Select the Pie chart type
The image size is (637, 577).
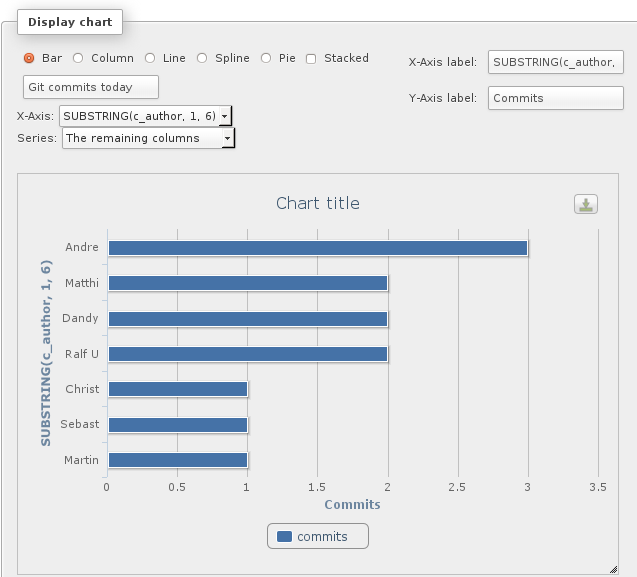[x=266, y=58]
